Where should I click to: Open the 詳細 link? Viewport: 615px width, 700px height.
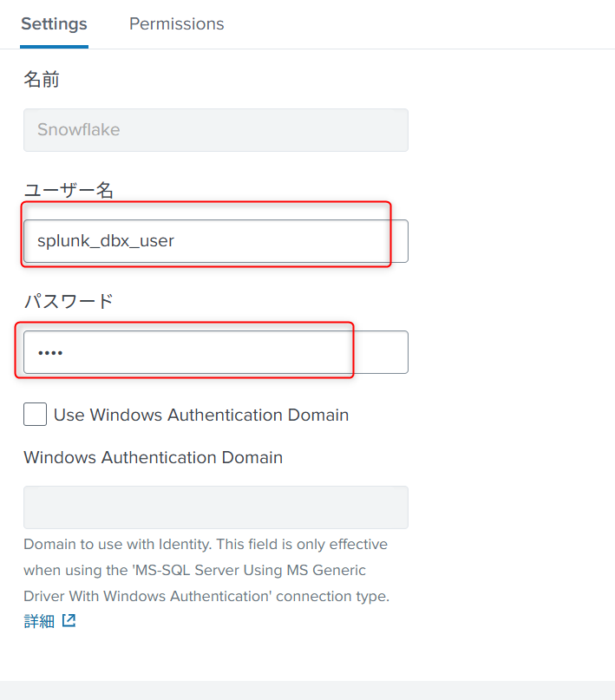click(x=39, y=621)
